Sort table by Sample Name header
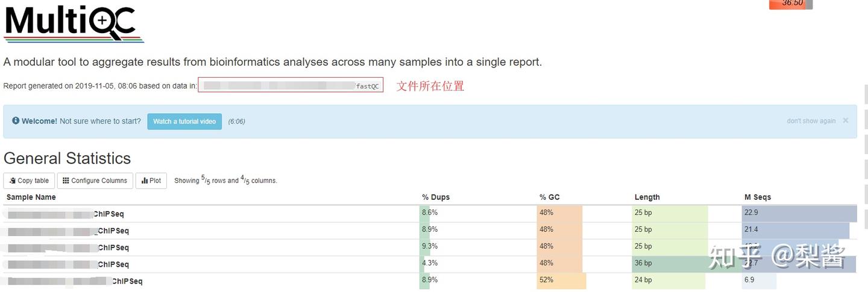The height and width of the screenshot is (292, 868). point(31,197)
